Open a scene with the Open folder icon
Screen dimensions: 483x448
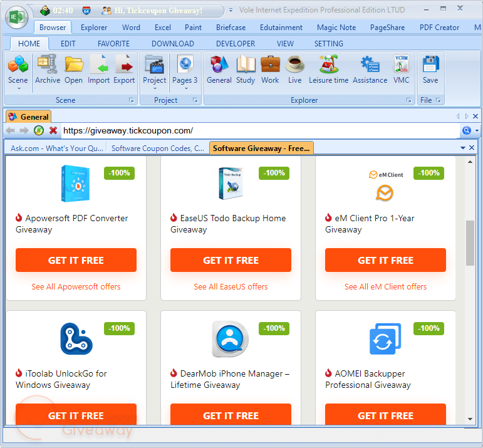pyautogui.click(x=74, y=64)
